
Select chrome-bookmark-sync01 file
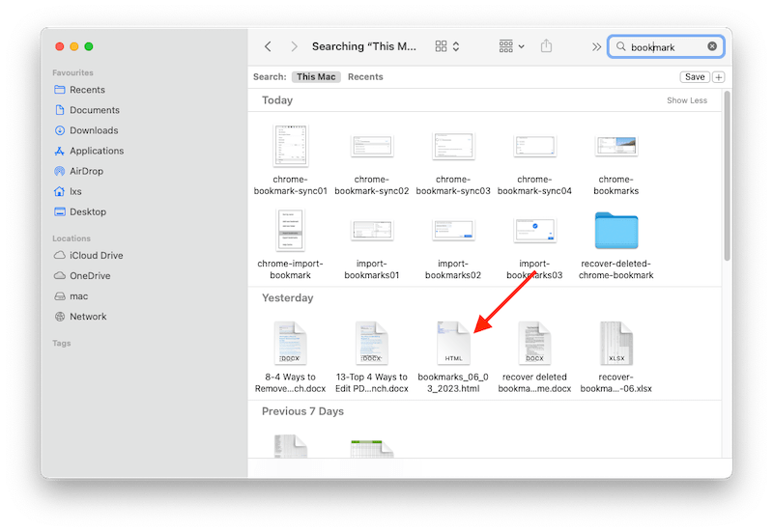click(291, 160)
